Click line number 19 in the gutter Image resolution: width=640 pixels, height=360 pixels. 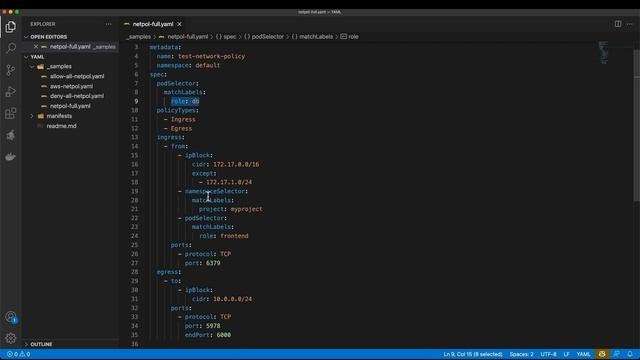coord(135,191)
